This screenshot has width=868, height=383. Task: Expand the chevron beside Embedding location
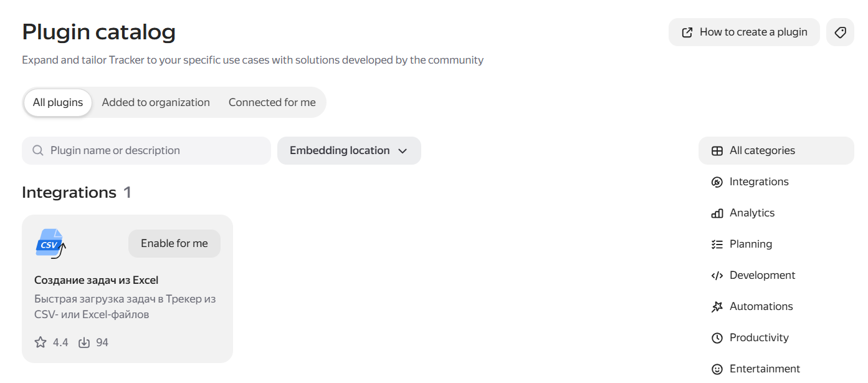click(403, 151)
